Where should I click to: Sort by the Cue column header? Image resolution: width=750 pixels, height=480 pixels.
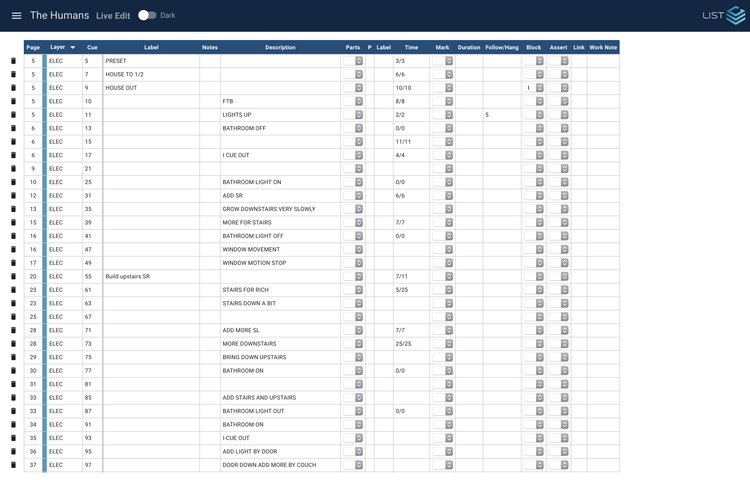[x=92, y=47]
